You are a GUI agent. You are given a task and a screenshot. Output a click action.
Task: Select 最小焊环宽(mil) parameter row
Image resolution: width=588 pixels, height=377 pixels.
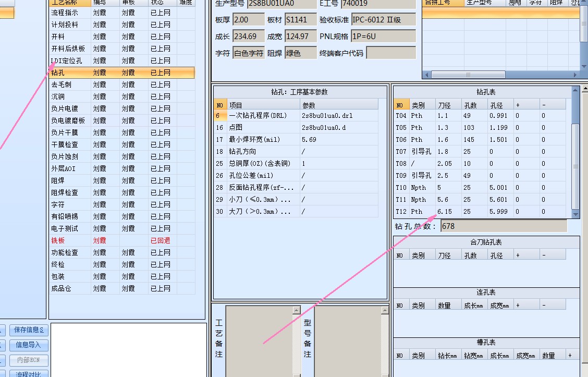click(x=296, y=140)
